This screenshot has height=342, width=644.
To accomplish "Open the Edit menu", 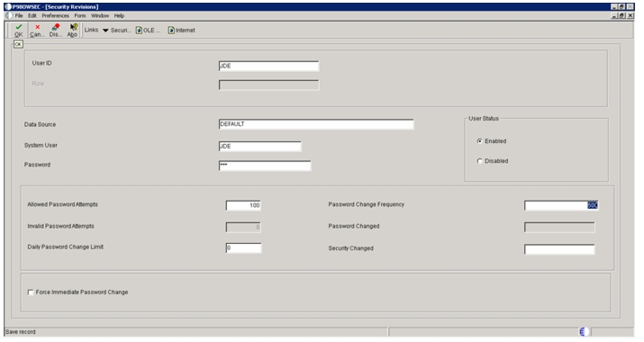I will pos(32,15).
